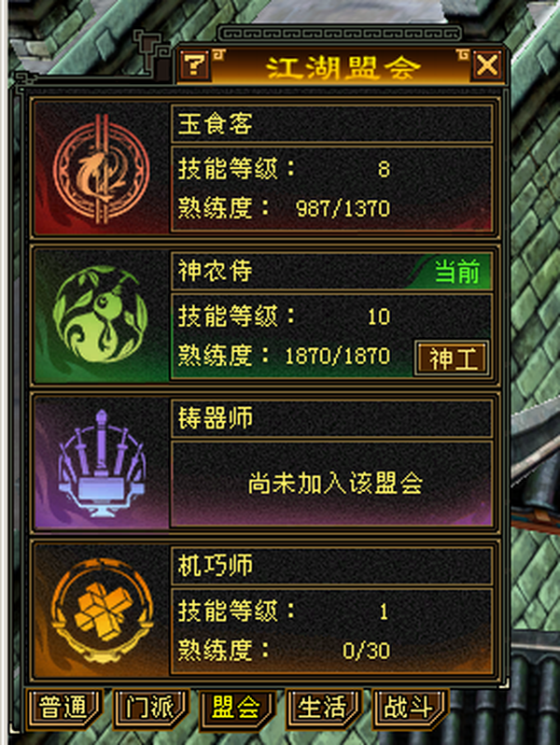Click the 铸器师 guild name header
This screenshot has height=745, width=560.
331,418
